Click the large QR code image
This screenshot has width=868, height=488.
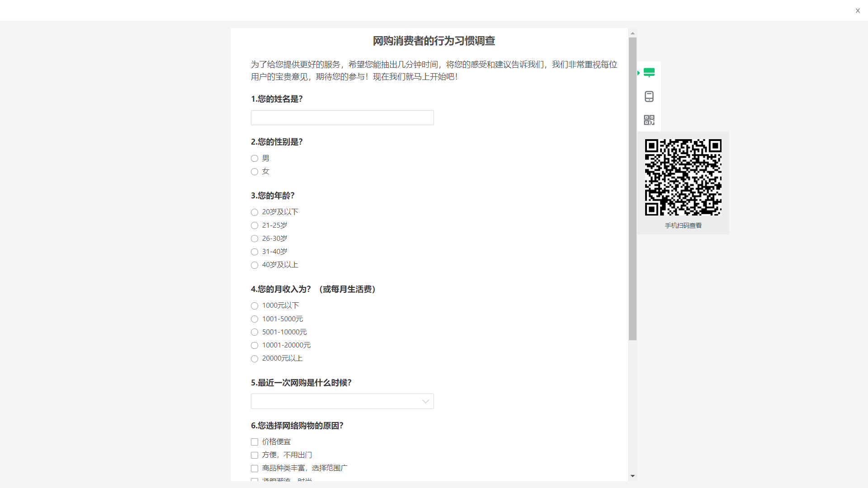pos(683,177)
